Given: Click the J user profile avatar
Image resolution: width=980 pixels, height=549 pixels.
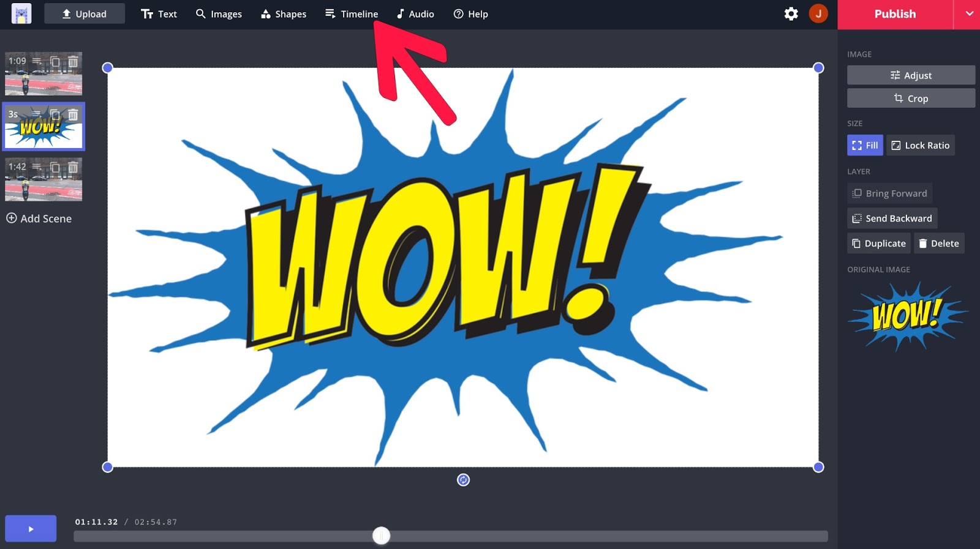Looking at the screenshot, I should coord(818,13).
